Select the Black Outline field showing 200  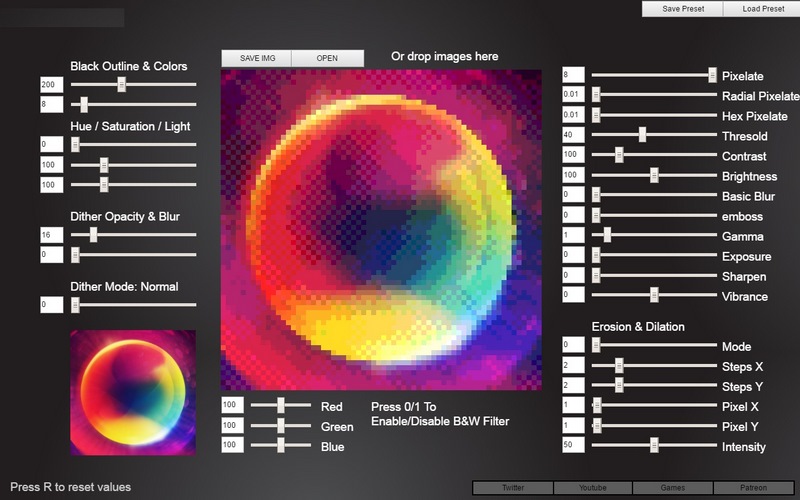pyautogui.click(x=52, y=85)
